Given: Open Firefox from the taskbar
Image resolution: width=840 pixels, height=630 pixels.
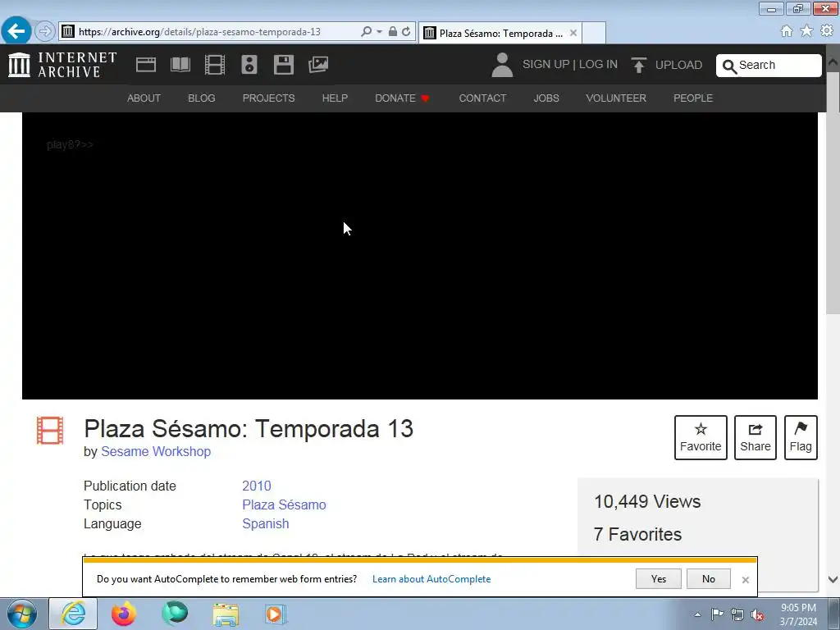Looking at the screenshot, I should (124, 614).
